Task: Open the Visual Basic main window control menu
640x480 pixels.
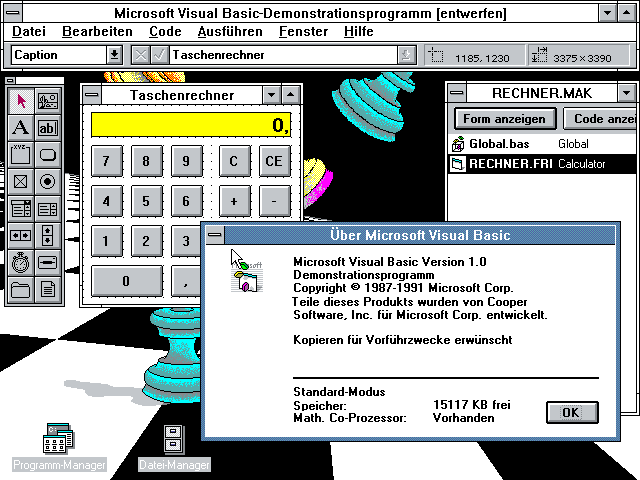Action: [13, 13]
